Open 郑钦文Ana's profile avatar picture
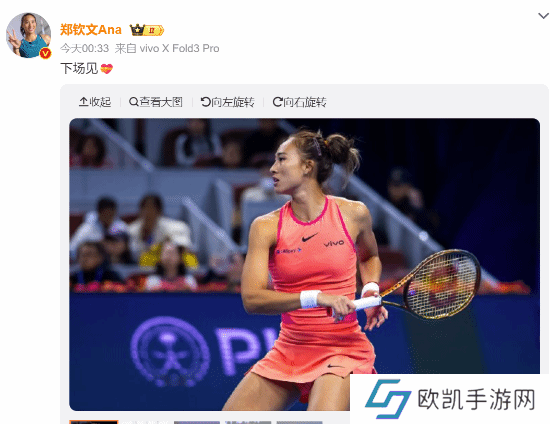 tap(28, 35)
